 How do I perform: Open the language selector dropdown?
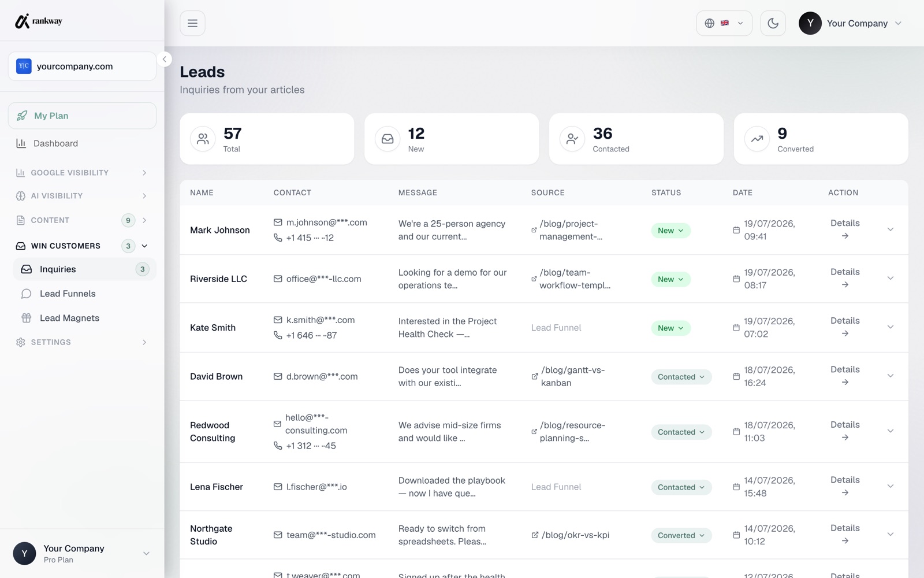(724, 23)
